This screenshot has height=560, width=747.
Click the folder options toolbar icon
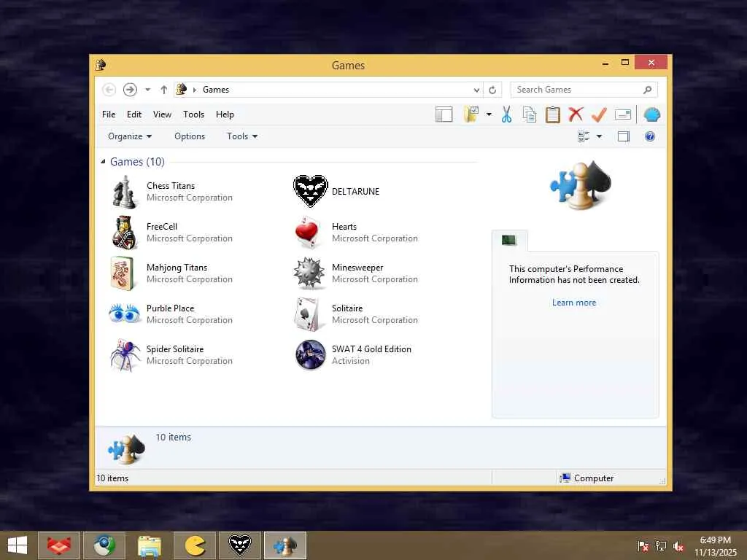coord(471,114)
